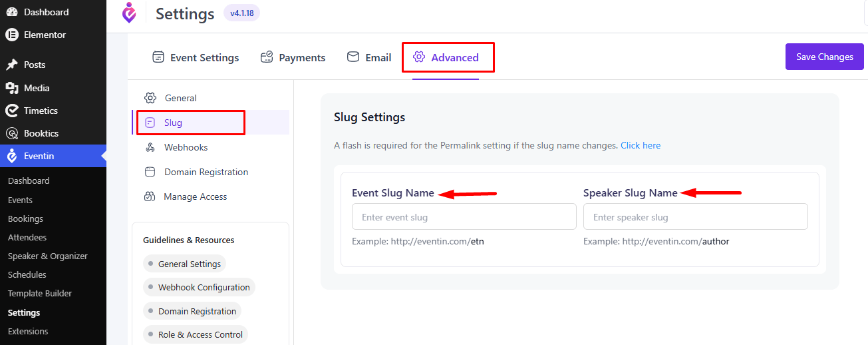Click the Timetics icon in sidebar
Image resolution: width=868 pixels, height=345 pixels.
click(x=12, y=111)
